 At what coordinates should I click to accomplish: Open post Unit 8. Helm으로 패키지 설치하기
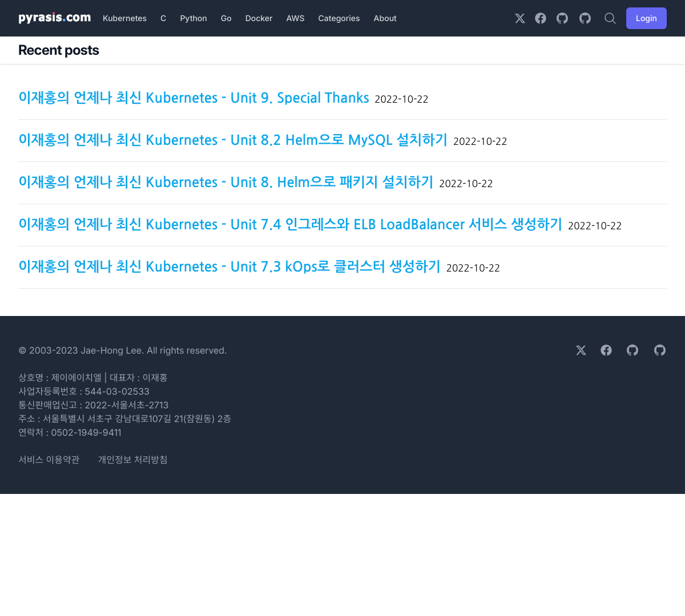[226, 183]
